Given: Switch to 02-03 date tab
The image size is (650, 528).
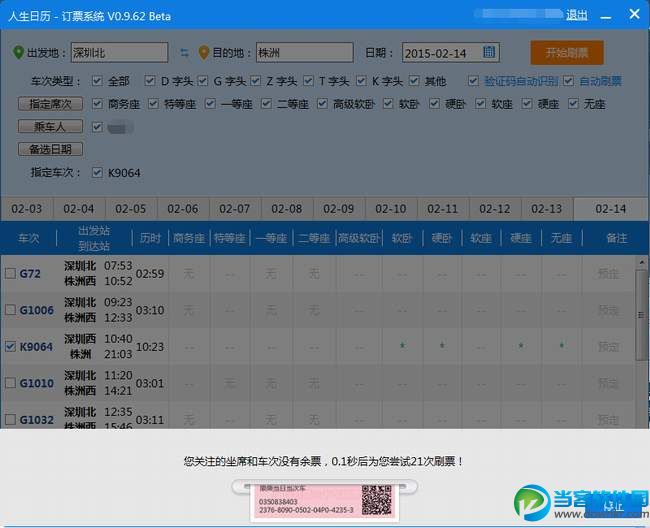Looking at the screenshot, I should point(27,208).
